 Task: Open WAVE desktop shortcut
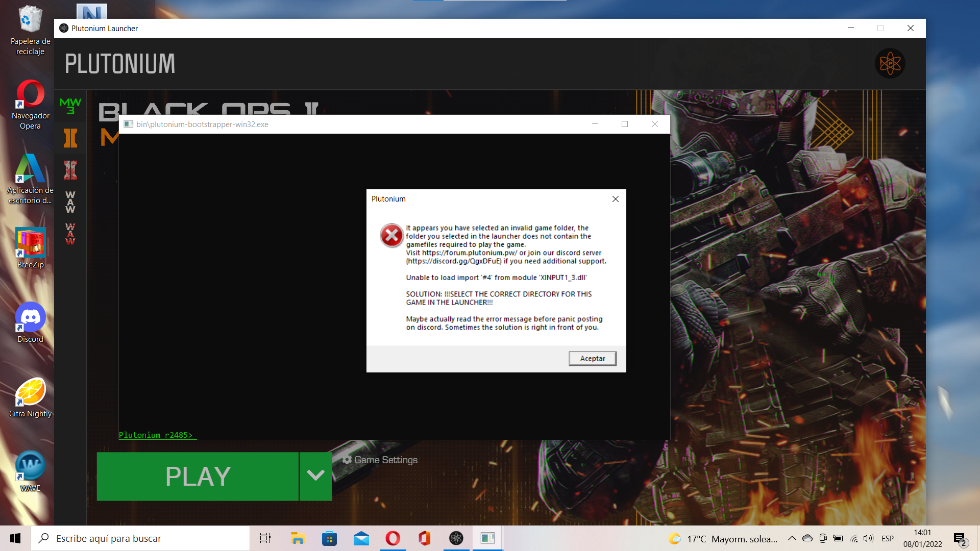tap(30, 472)
